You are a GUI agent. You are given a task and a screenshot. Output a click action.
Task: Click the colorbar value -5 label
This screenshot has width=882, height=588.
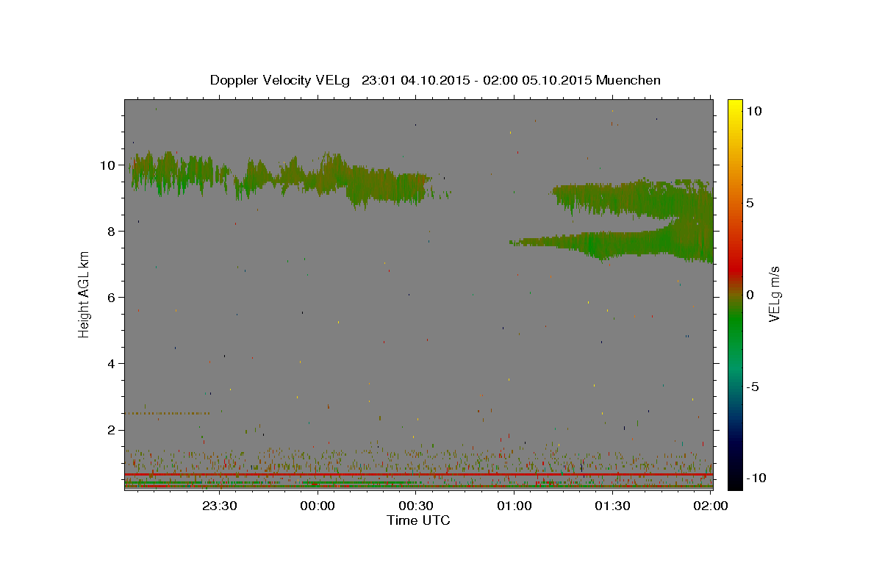tap(753, 387)
